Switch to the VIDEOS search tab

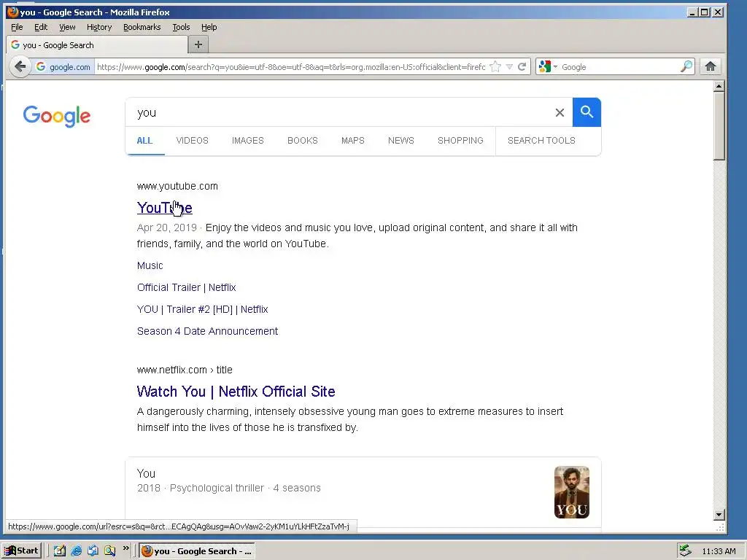click(x=192, y=141)
